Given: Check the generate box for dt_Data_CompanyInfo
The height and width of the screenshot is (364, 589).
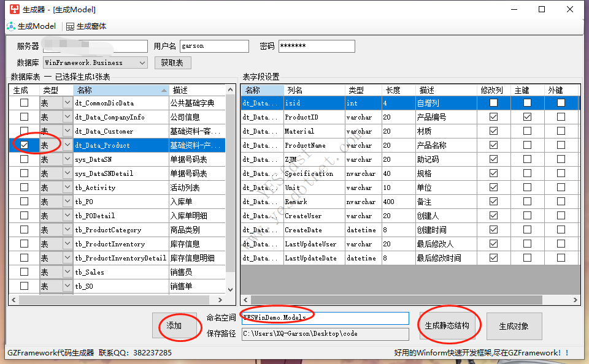Looking at the screenshot, I should point(24,117).
